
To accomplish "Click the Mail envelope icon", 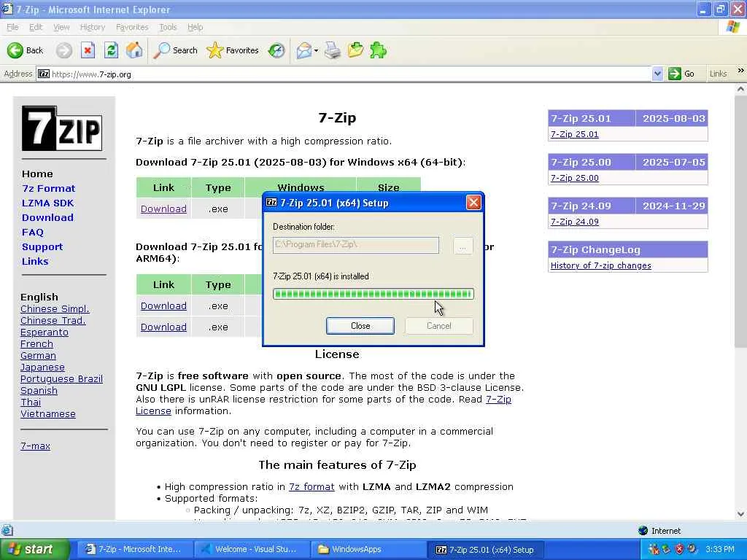I will 303,50.
